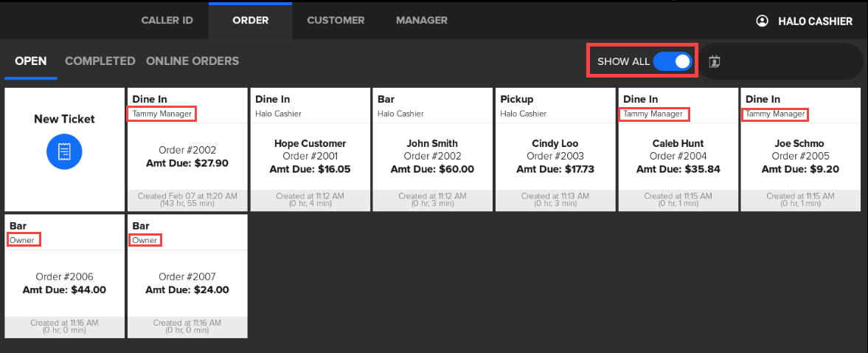Switch to the Caller ID tab

[x=167, y=20]
